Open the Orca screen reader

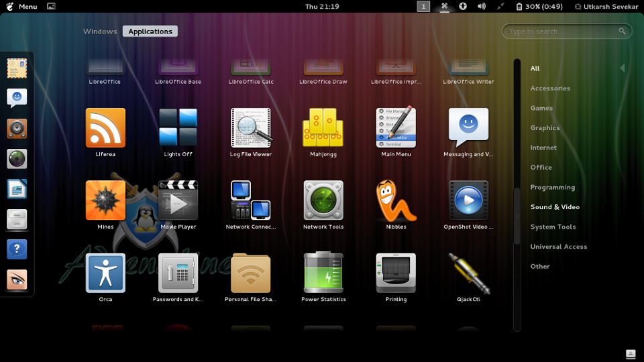click(x=105, y=273)
